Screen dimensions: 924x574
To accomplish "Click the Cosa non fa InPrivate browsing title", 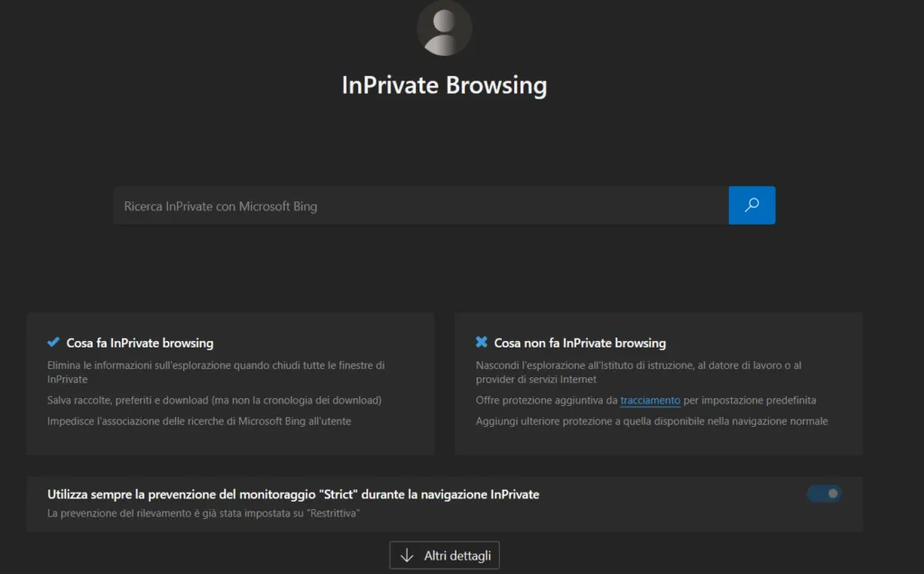I will tap(580, 343).
